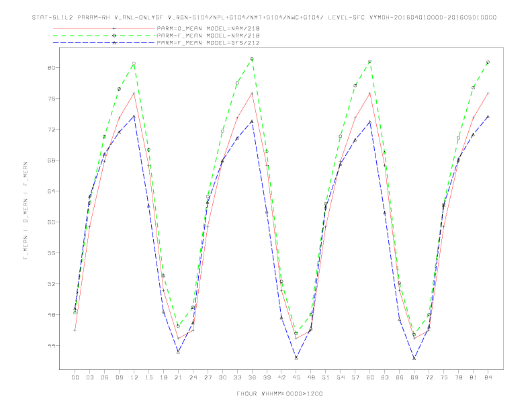Click x-axis forecast hour label 63
This screenshot has height=411, width=532.
(x=385, y=377)
